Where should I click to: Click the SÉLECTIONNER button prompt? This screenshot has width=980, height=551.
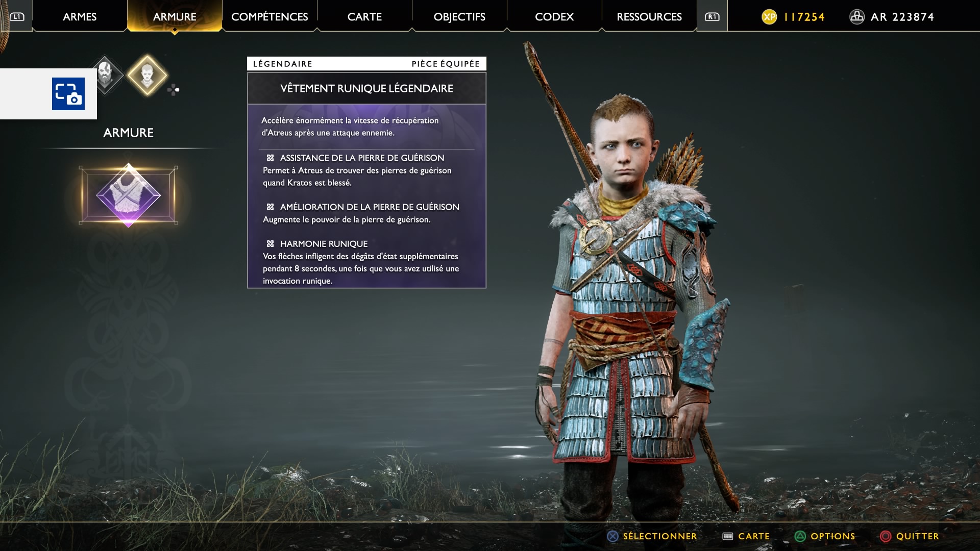pyautogui.click(x=652, y=536)
